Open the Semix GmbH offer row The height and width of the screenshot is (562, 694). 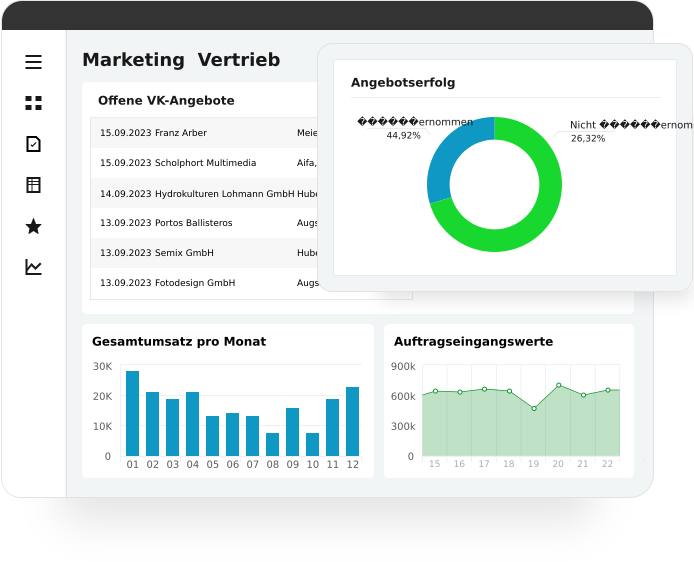point(200,253)
